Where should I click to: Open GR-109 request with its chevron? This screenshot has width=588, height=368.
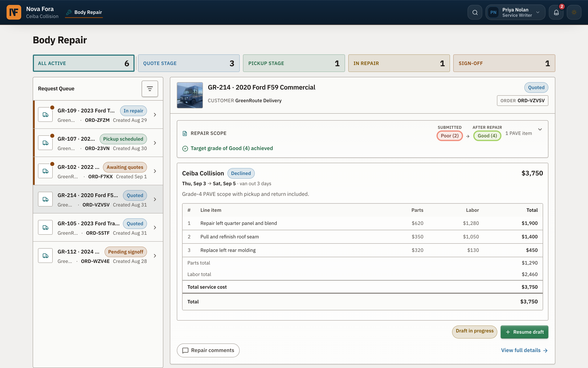pos(155,115)
